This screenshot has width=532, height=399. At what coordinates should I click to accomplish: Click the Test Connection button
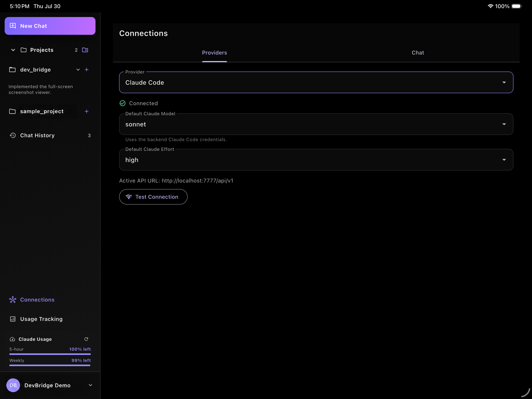[x=153, y=197]
